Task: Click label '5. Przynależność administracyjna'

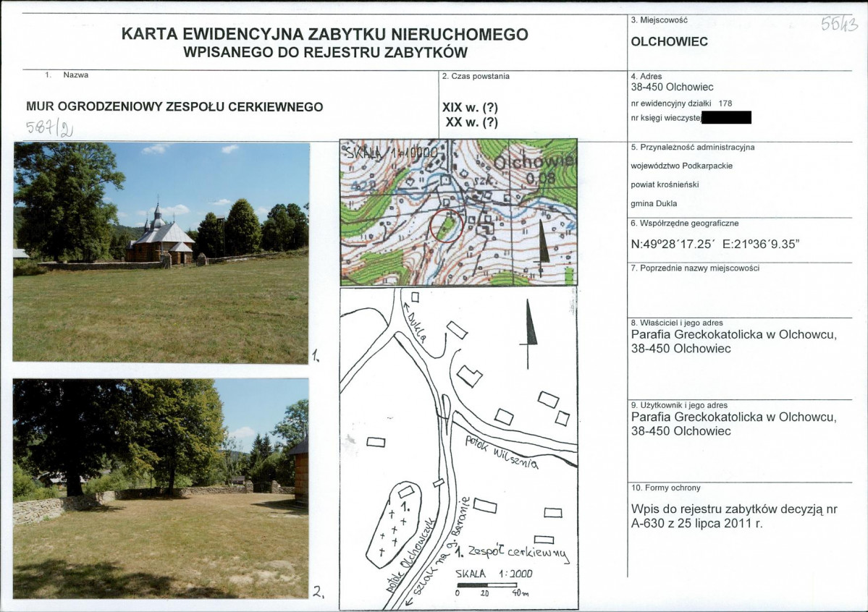Action: pyautogui.click(x=693, y=148)
